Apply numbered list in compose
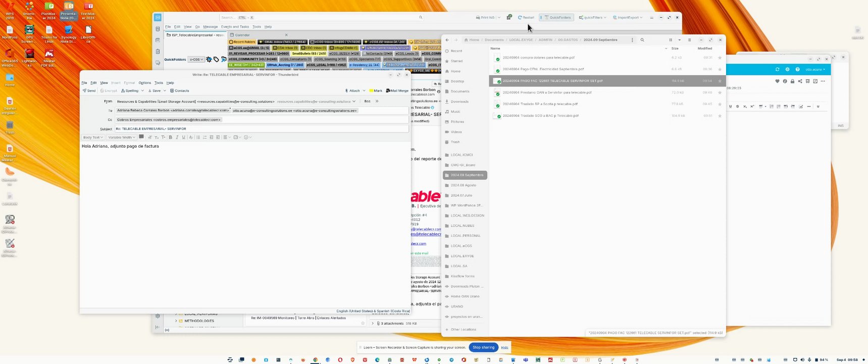 [x=205, y=137]
